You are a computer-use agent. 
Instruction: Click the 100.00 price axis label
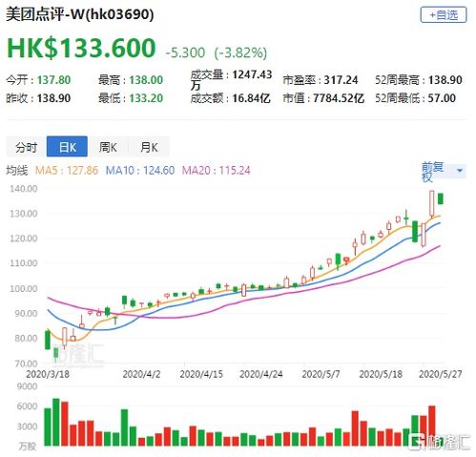(24, 288)
